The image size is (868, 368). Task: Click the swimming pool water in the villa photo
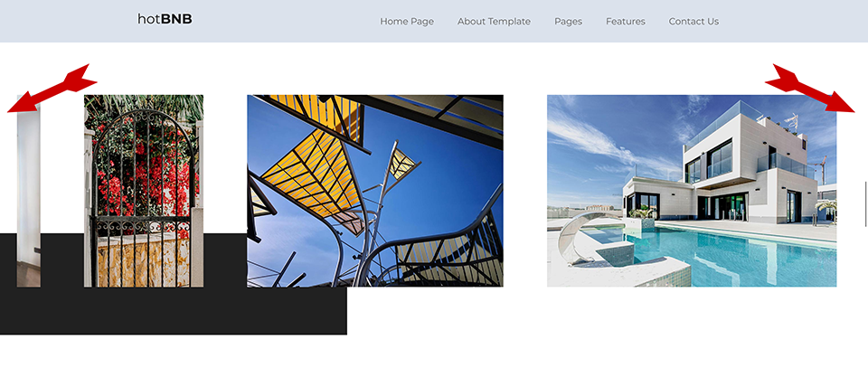[736, 255]
